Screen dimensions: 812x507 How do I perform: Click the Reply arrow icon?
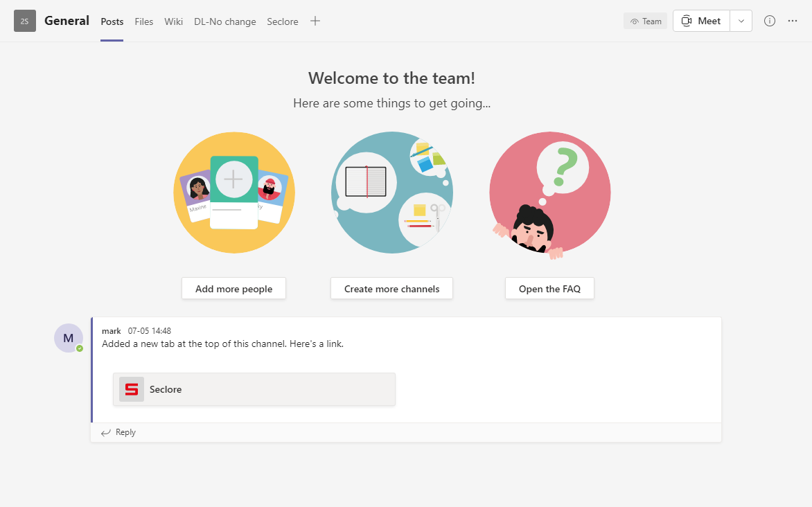pos(107,432)
